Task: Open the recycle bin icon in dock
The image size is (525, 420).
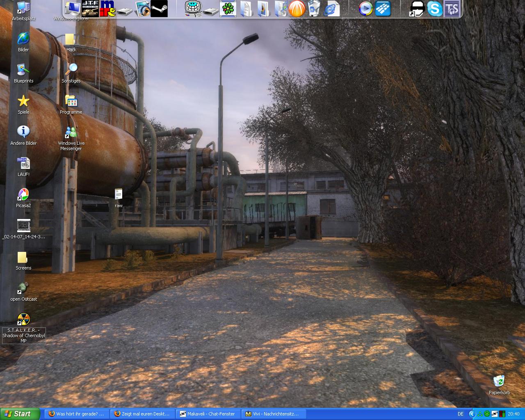Action: 314,9
